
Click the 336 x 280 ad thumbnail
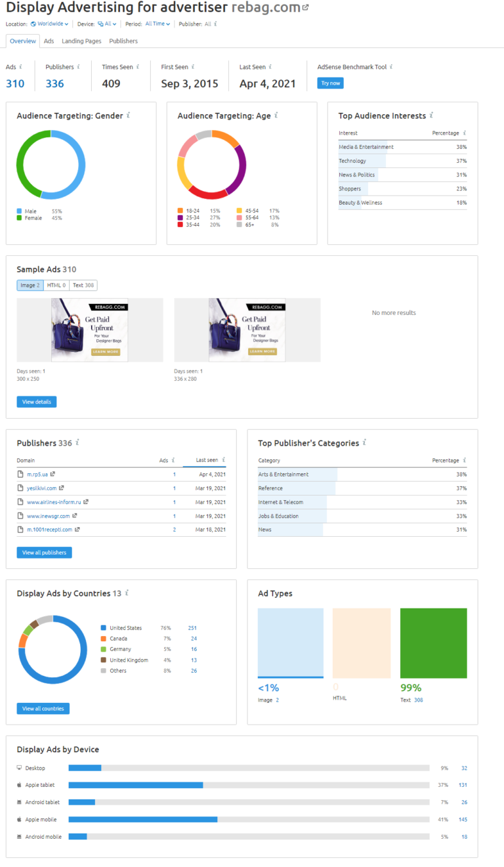coord(247,330)
